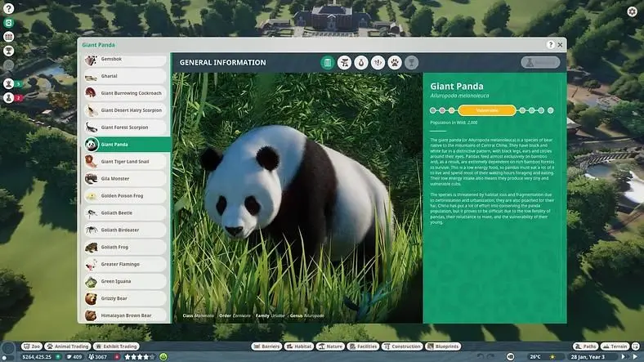The image size is (644, 362).
Task: Click the first conservation status dot
Action: click(x=432, y=110)
